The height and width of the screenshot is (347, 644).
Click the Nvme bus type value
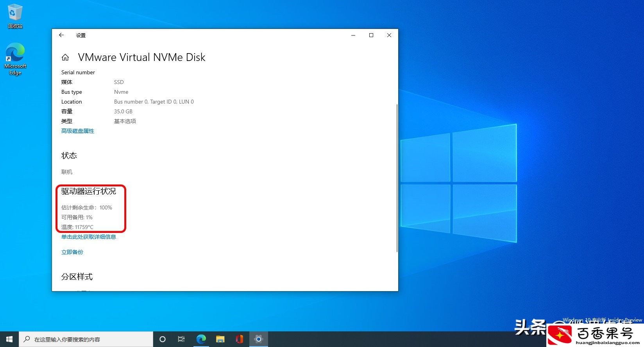121,92
